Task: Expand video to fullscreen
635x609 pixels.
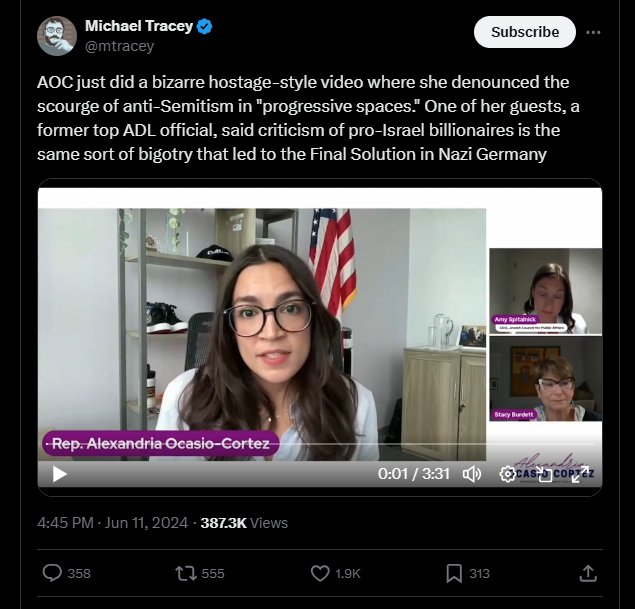Action: pyautogui.click(x=580, y=474)
